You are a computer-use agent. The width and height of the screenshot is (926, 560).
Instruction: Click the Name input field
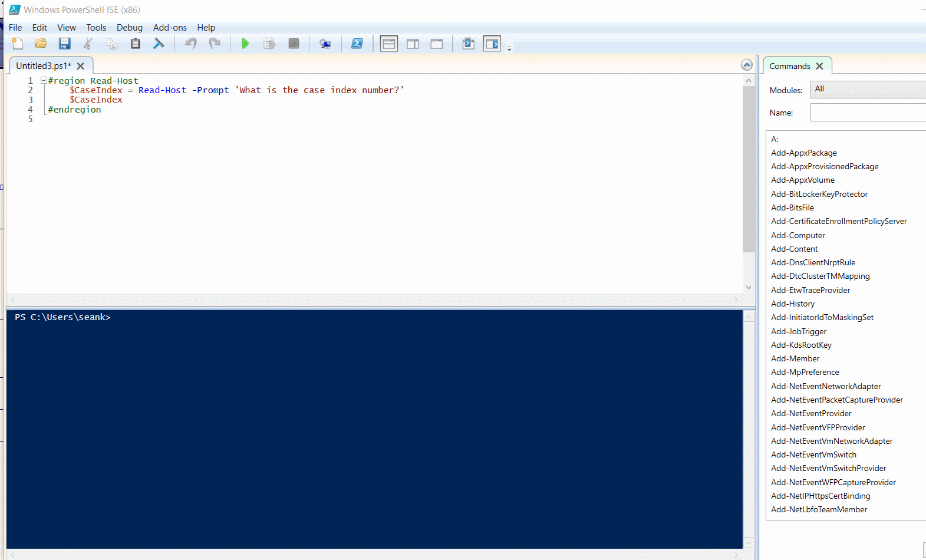point(868,112)
